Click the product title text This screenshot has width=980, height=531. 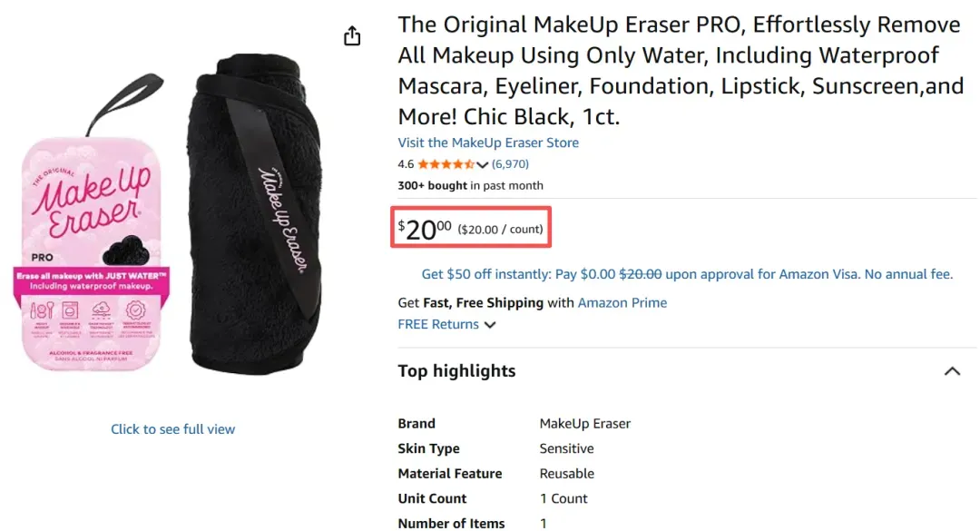pyautogui.click(x=681, y=70)
